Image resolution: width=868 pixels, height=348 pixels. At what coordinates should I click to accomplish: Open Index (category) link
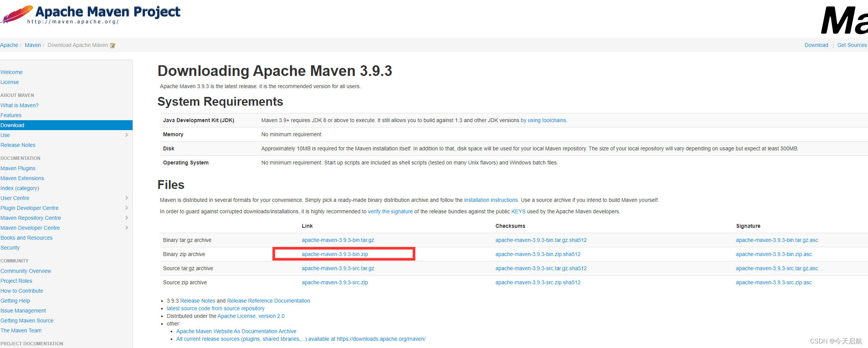pos(20,188)
